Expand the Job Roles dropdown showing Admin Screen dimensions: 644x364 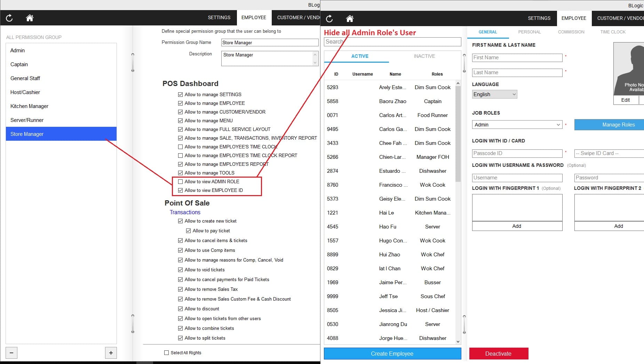(517, 125)
